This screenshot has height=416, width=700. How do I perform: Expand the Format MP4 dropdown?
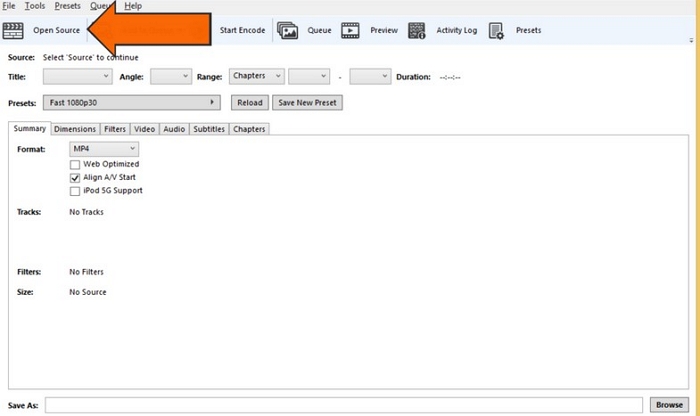[x=103, y=149]
